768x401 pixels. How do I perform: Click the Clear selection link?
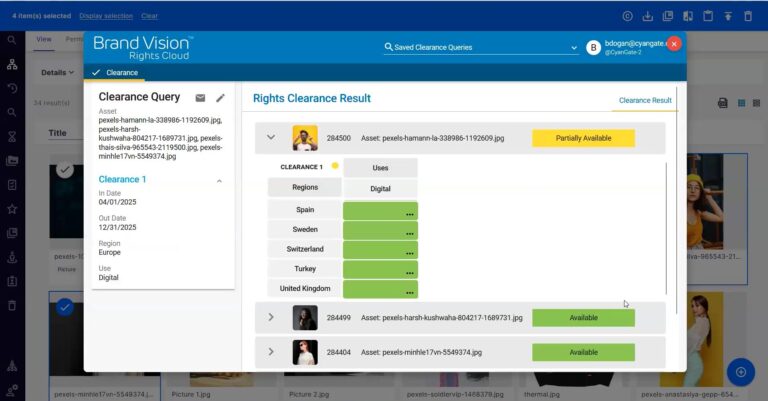click(149, 16)
